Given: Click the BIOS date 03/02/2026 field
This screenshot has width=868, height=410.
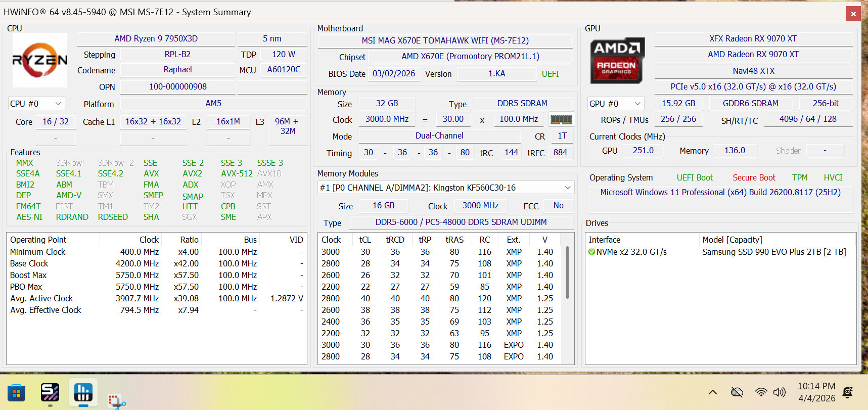Looking at the screenshot, I should (394, 74).
